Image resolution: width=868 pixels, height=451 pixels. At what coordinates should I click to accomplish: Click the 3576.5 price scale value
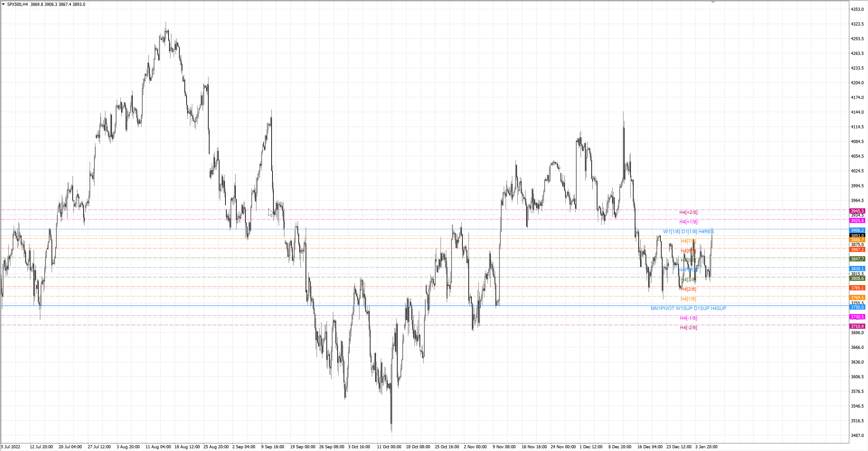tap(857, 391)
